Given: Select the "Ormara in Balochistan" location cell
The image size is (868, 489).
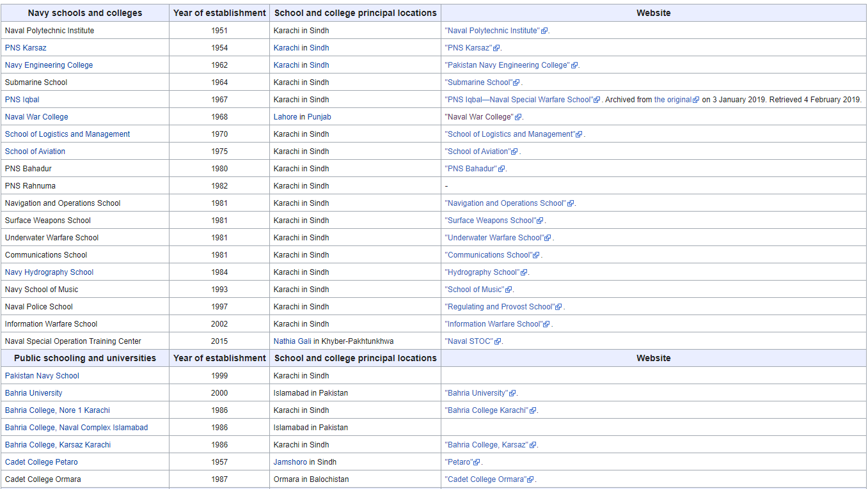Looking at the screenshot, I should [x=355, y=479].
